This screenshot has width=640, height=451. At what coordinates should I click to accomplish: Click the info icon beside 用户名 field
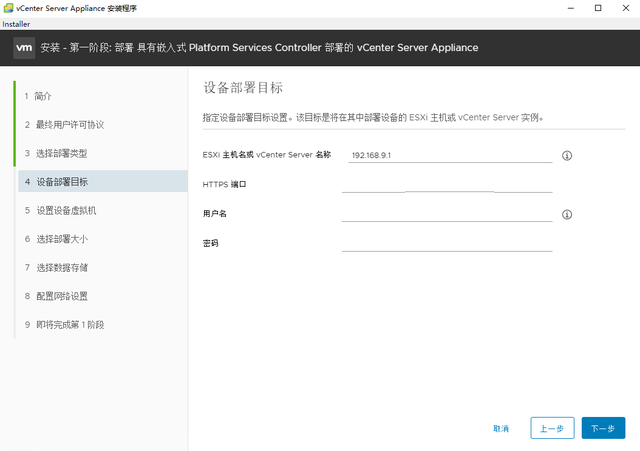click(567, 214)
